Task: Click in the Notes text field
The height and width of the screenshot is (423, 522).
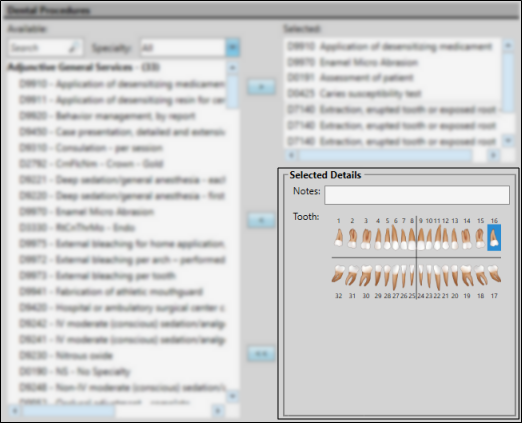Action: tap(417, 195)
